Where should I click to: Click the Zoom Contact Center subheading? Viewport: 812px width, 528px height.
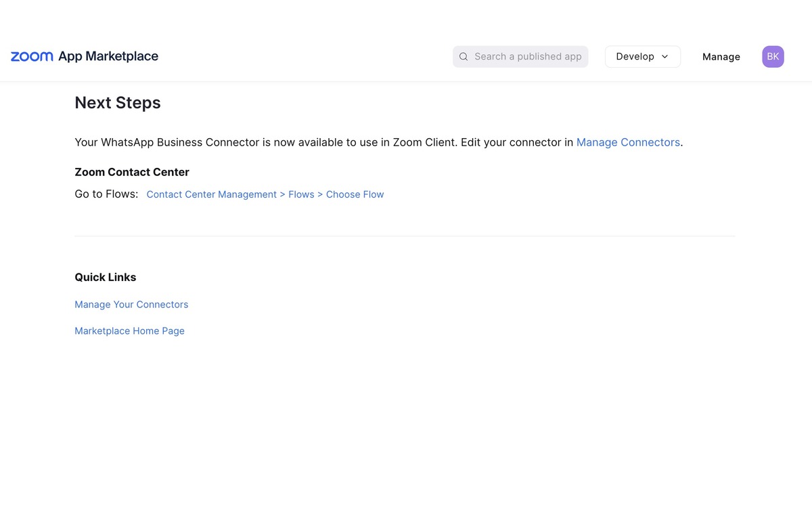[x=132, y=172]
